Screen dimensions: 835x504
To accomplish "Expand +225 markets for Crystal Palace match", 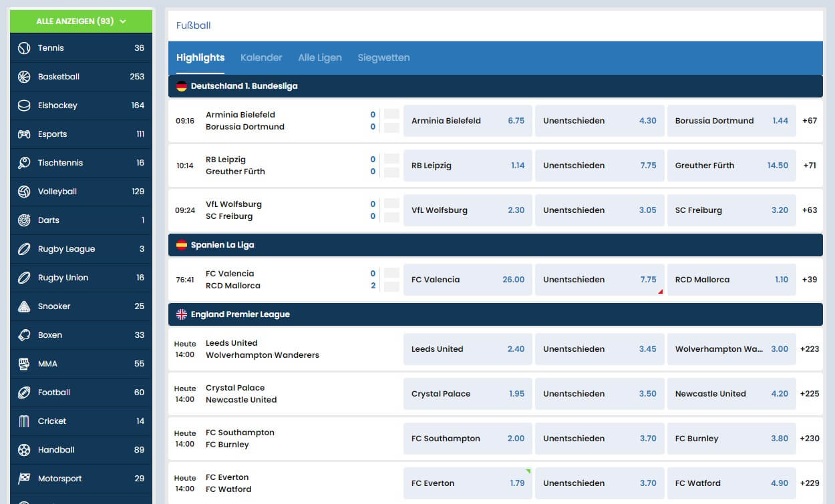I will pos(810,394).
